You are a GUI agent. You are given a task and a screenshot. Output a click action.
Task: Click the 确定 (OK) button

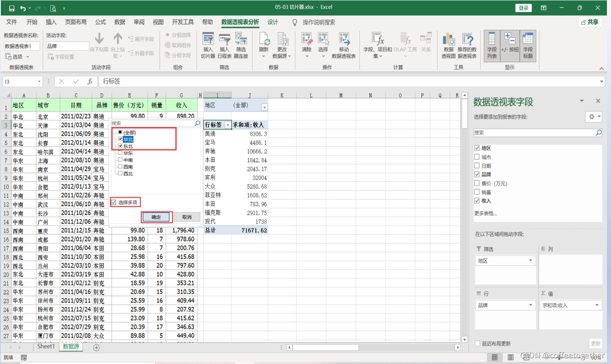tap(157, 217)
